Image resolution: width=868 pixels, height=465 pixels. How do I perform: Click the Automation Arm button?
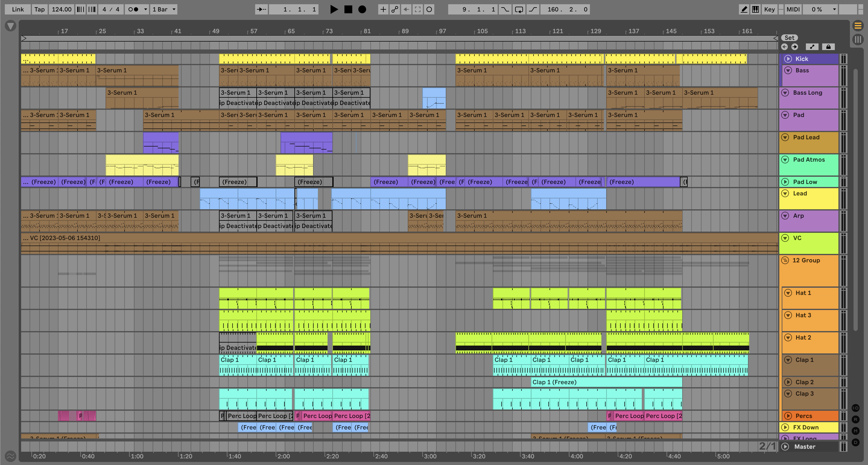394,9
